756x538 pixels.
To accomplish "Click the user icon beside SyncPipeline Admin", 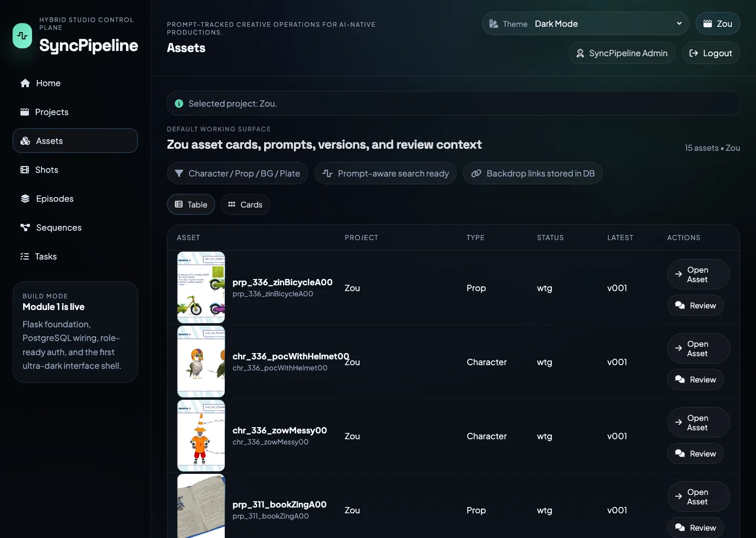I will click(580, 53).
